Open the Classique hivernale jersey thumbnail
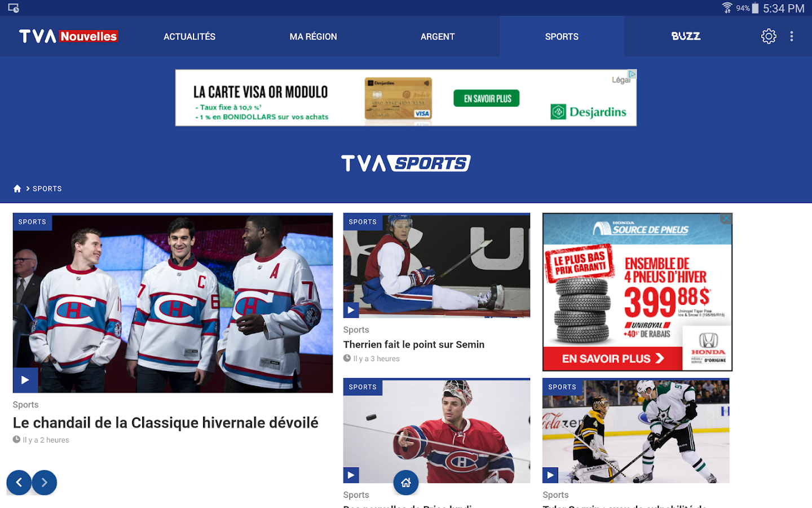The width and height of the screenshot is (812, 508). pos(173,303)
